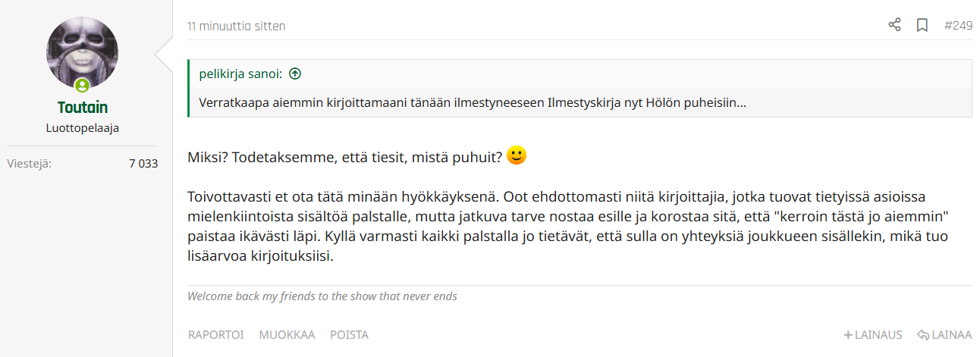Click the reply arrow icon next to Lainaa
980x357 pixels.
(x=923, y=335)
